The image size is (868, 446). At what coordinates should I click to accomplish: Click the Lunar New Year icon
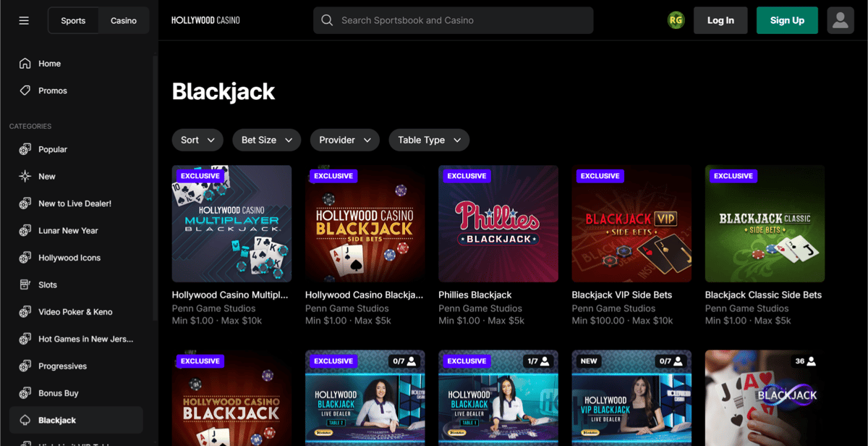tap(25, 230)
